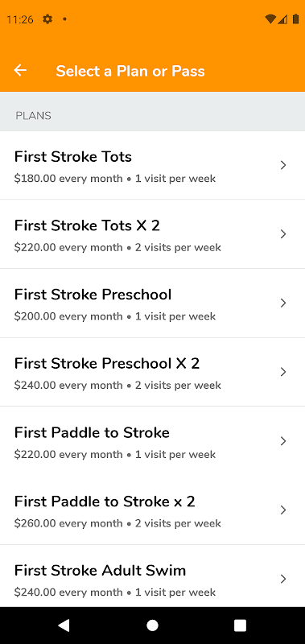Tap the Select a Plan or Pass title
305x644 pixels.
130,71
